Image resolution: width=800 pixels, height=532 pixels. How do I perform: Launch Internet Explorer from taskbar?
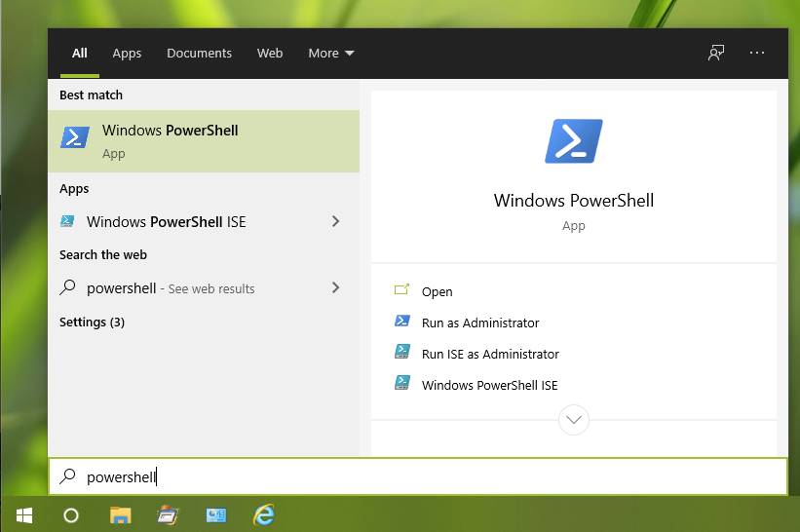[x=264, y=515]
